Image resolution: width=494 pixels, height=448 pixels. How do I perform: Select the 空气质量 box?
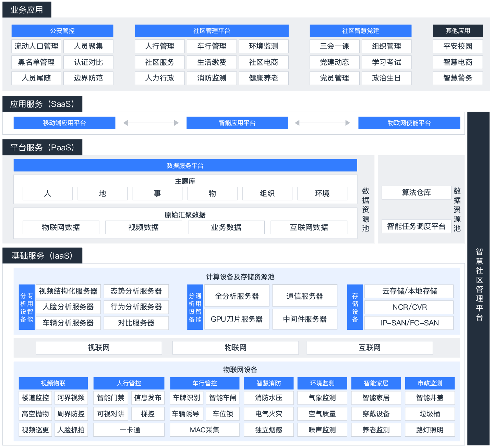[322, 414]
